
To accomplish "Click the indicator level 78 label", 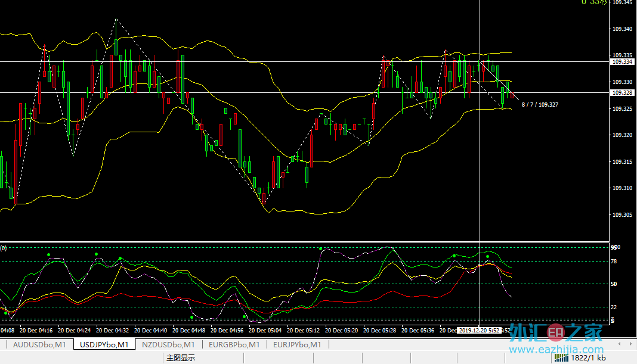I will click(614, 261).
